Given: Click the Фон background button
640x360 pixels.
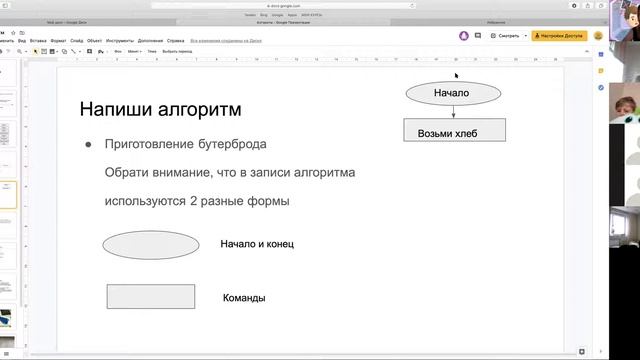Looking at the screenshot, I should (118, 51).
